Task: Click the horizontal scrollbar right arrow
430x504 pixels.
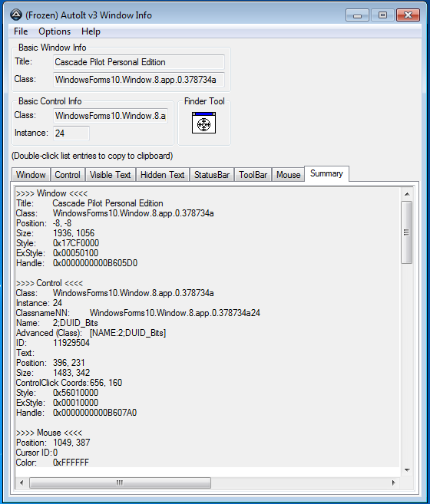Action: click(393, 483)
